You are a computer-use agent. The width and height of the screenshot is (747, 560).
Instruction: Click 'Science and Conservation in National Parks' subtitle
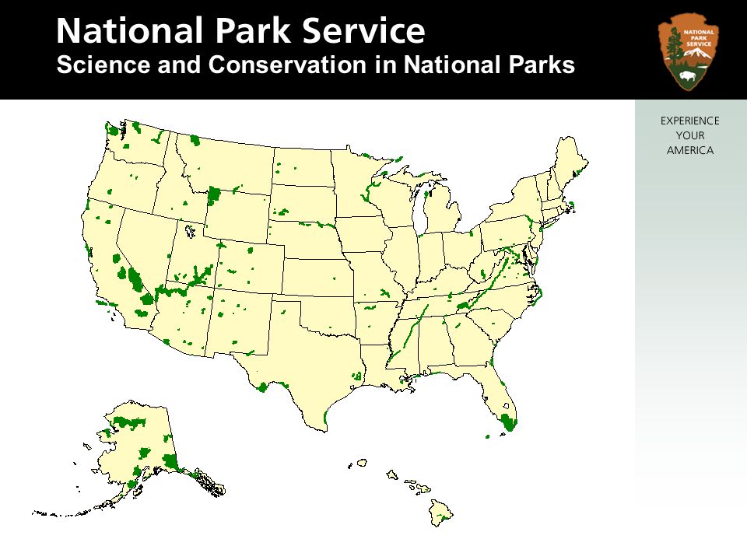(315, 65)
